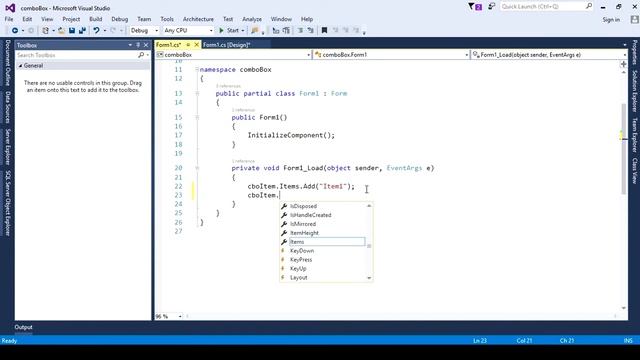The image size is (640, 360).
Task: Open the File menu
Action: point(9,19)
